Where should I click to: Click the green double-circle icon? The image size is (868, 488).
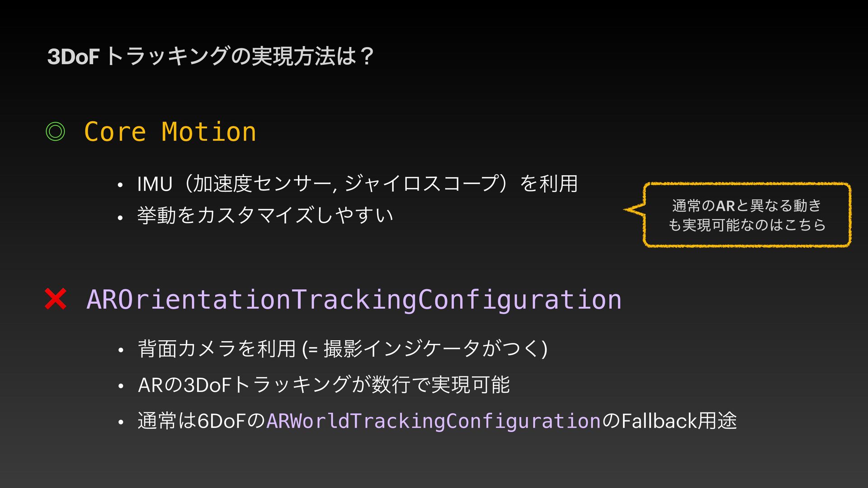[56, 132]
